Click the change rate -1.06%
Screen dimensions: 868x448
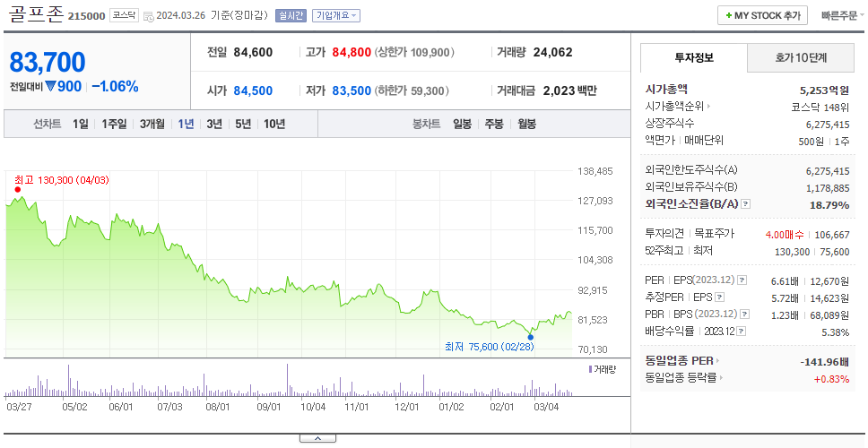[115, 86]
